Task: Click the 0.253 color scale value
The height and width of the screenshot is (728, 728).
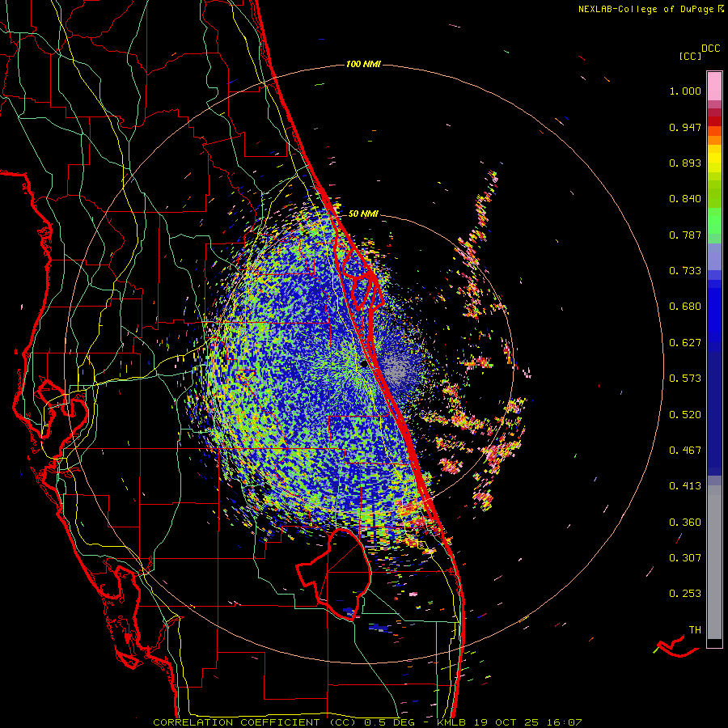Action: 685,594
